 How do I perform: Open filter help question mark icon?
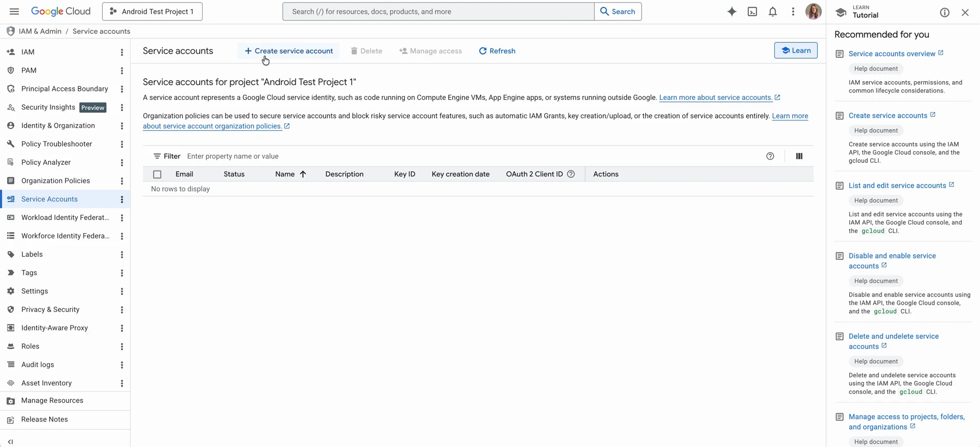(770, 156)
